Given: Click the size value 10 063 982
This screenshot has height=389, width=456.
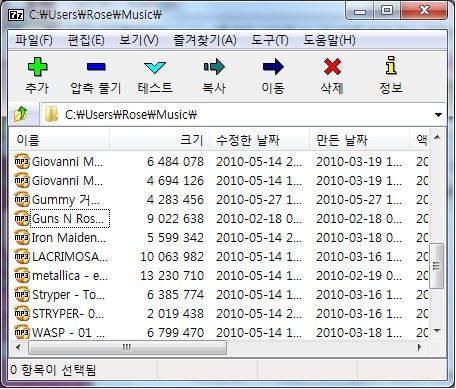Looking at the screenshot, I should point(172,257).
